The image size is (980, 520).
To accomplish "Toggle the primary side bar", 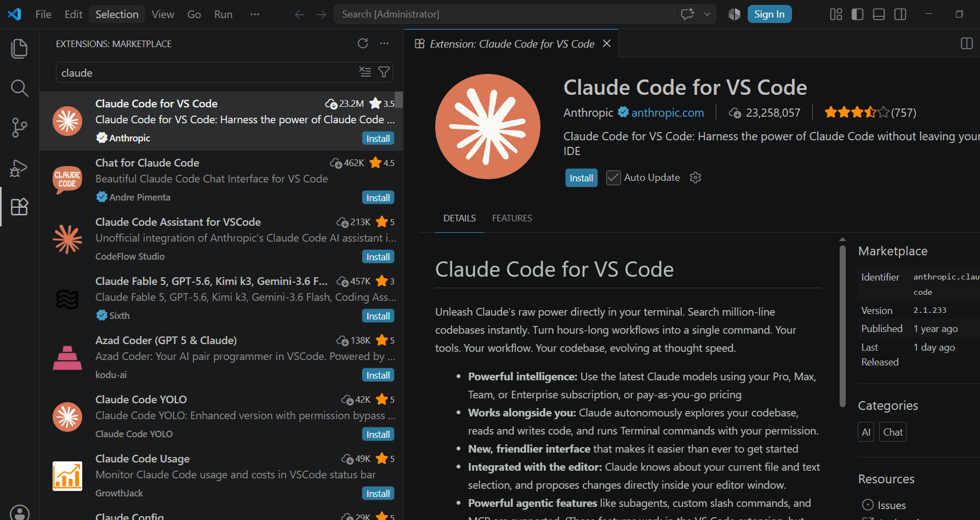I will [x=857, y=14].
